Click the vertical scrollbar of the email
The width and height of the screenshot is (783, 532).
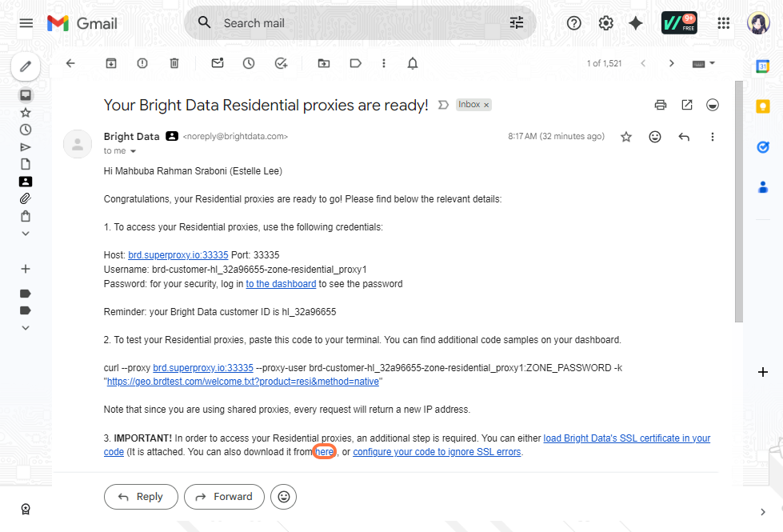tap(738, 202)
